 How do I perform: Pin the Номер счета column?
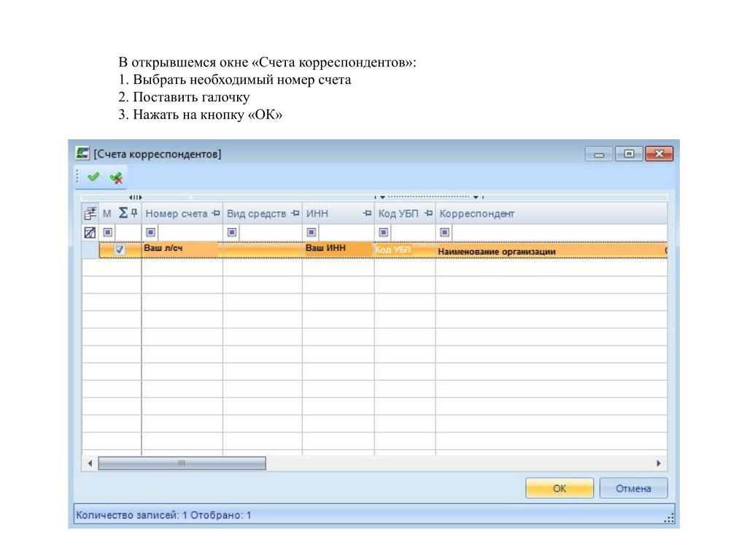[216, 214]
